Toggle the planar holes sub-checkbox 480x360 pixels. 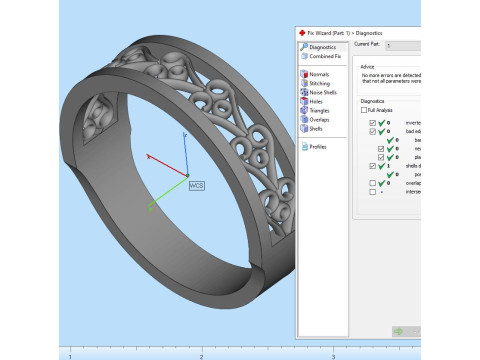(x=381, y=157)
